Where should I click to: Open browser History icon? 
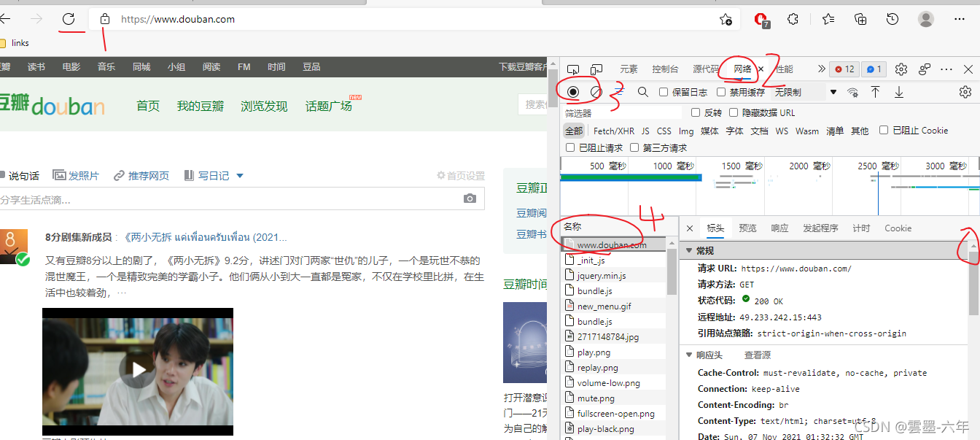pos(892,19)
